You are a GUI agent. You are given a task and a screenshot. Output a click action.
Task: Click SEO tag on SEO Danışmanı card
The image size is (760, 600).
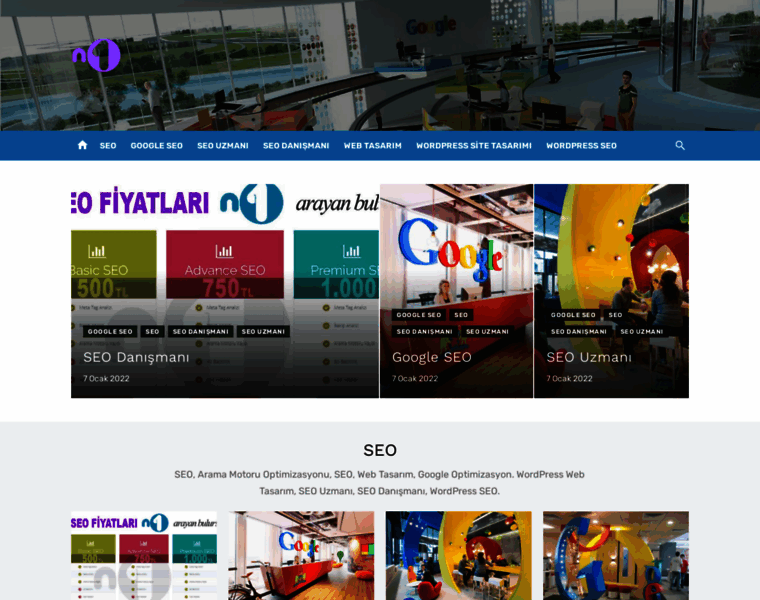tap(153, 332)
